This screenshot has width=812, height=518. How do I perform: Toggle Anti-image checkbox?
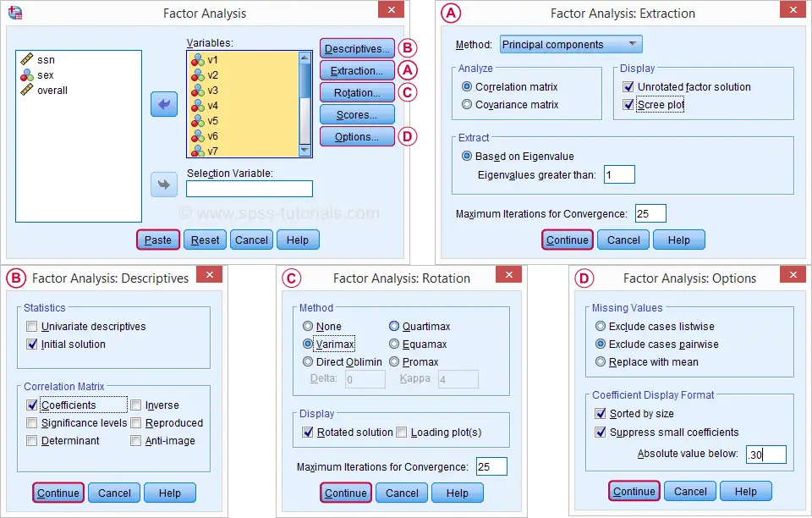[135, 440]
